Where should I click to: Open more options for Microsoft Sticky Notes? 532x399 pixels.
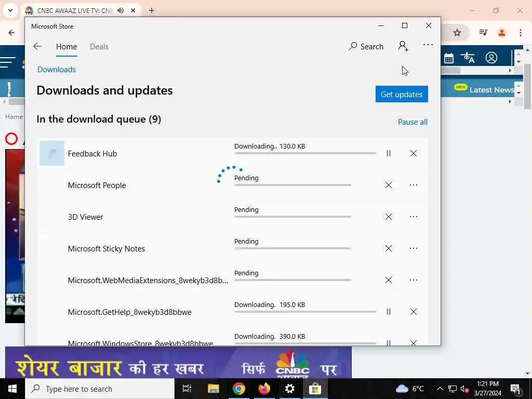tap(413, 248)
